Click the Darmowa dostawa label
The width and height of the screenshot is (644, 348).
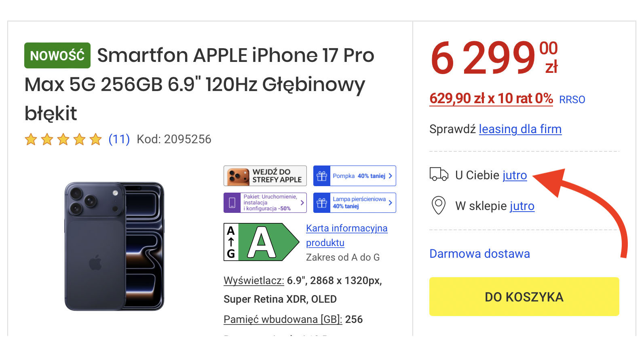479,254
